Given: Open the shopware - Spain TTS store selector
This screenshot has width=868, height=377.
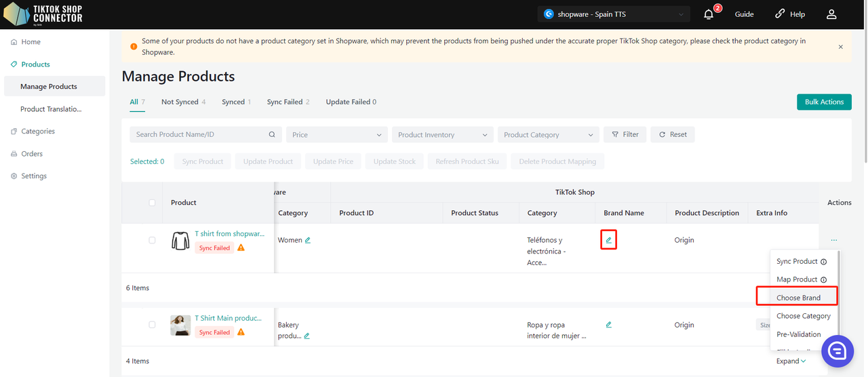Looking at the screenshot, I should 614,14.
